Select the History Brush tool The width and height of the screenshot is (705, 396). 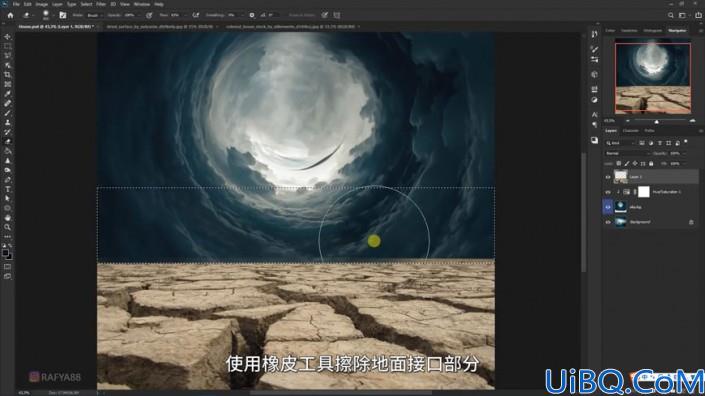8,132
